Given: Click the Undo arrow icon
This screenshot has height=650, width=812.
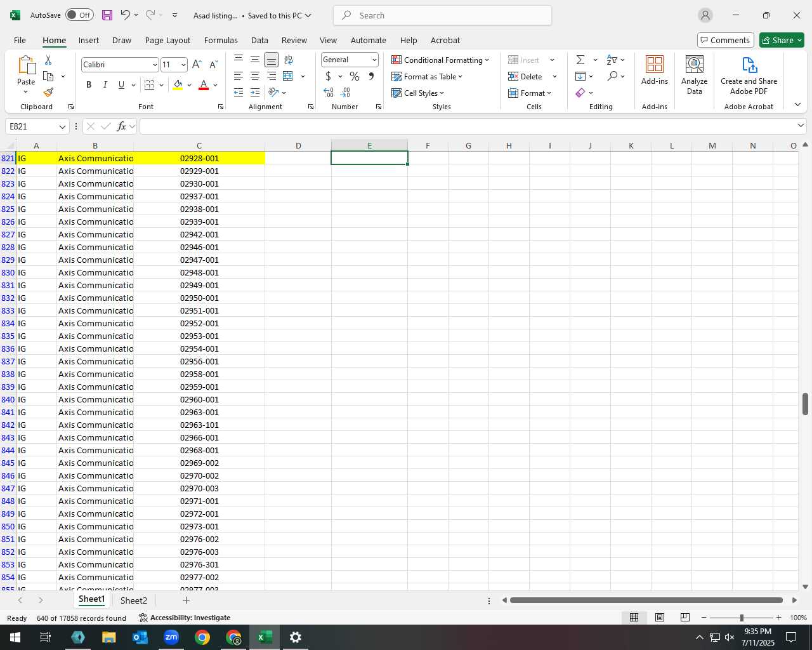Looking at the screenshot, I should coord(125,15).
